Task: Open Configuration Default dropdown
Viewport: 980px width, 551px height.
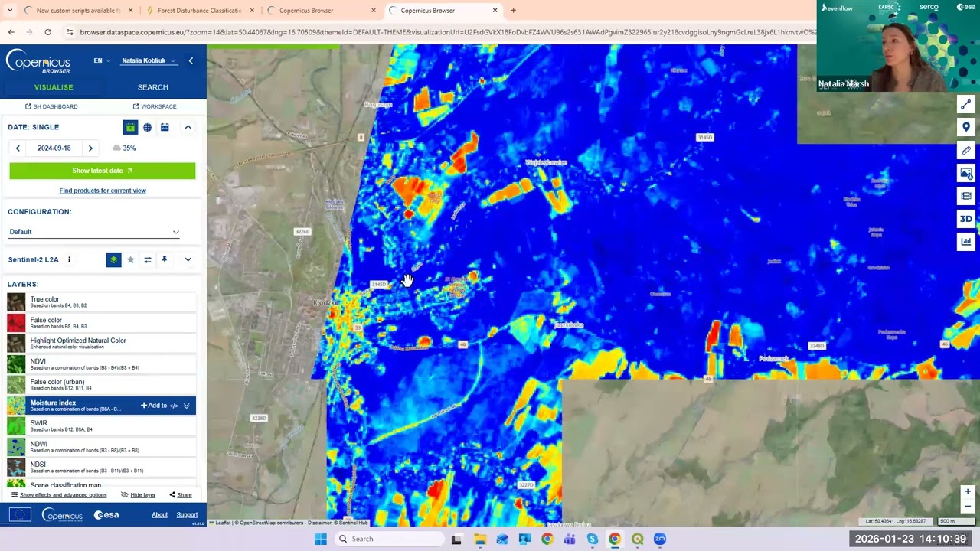Action: (x=94, y=232)
